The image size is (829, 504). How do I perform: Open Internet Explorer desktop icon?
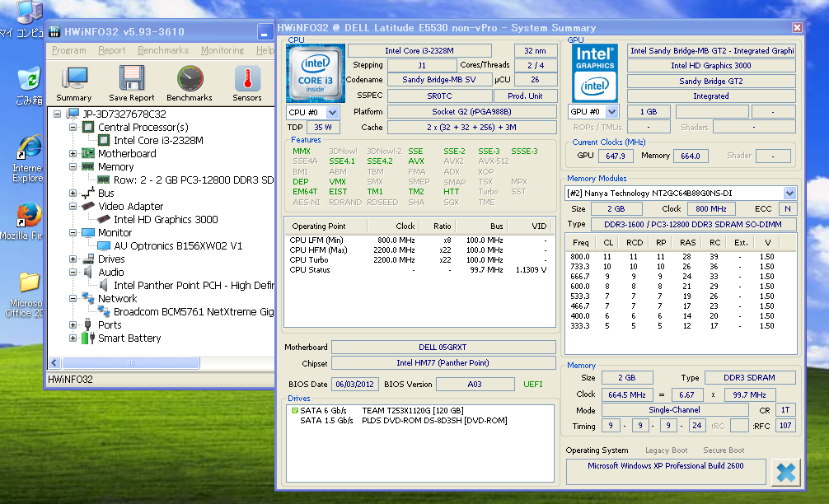[29, 158]
